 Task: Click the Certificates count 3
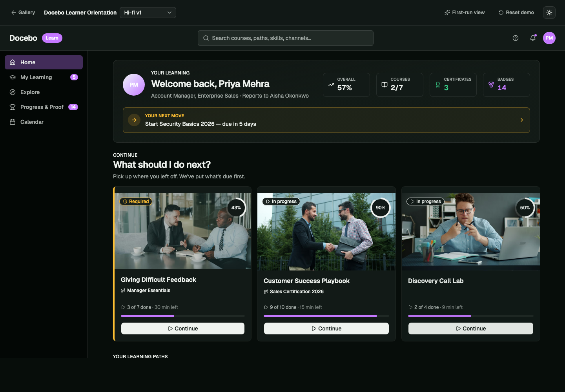446,88
